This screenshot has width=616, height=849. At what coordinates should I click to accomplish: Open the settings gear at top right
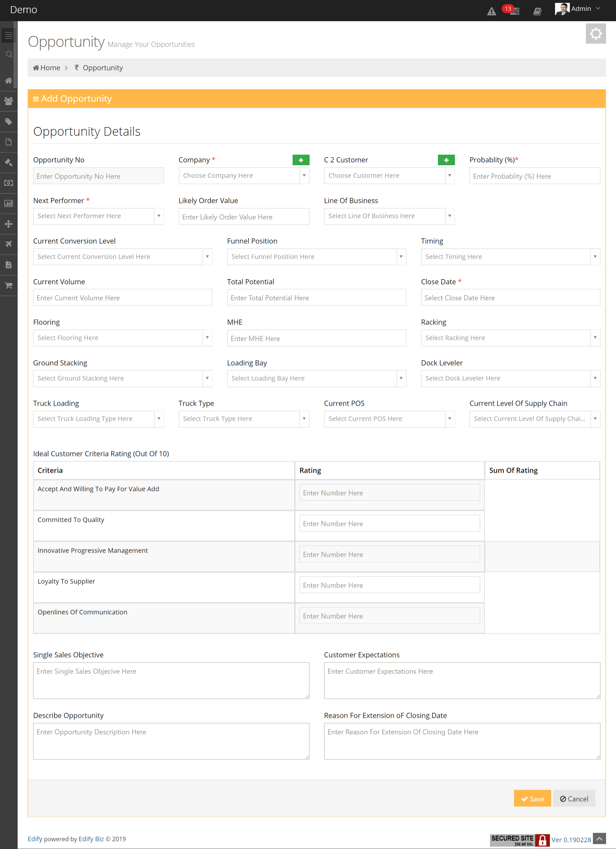pos(595,34)
